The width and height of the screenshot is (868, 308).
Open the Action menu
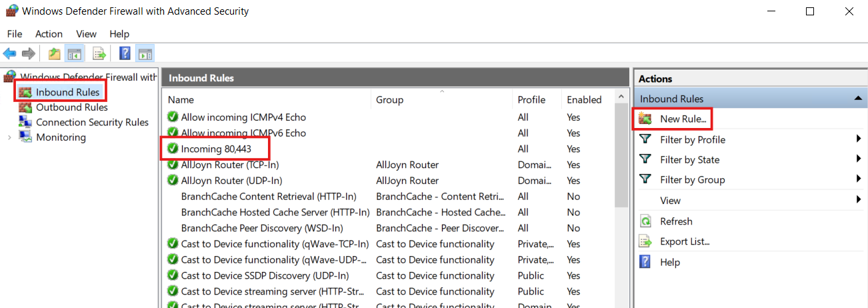click(49, 33)
